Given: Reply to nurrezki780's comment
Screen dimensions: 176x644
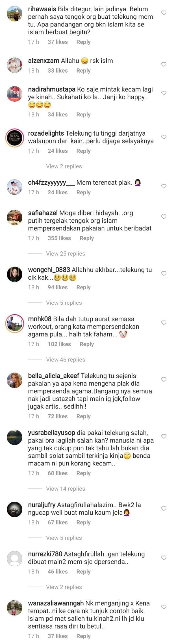Looking at the screenshot, I should tap(83, 571).
